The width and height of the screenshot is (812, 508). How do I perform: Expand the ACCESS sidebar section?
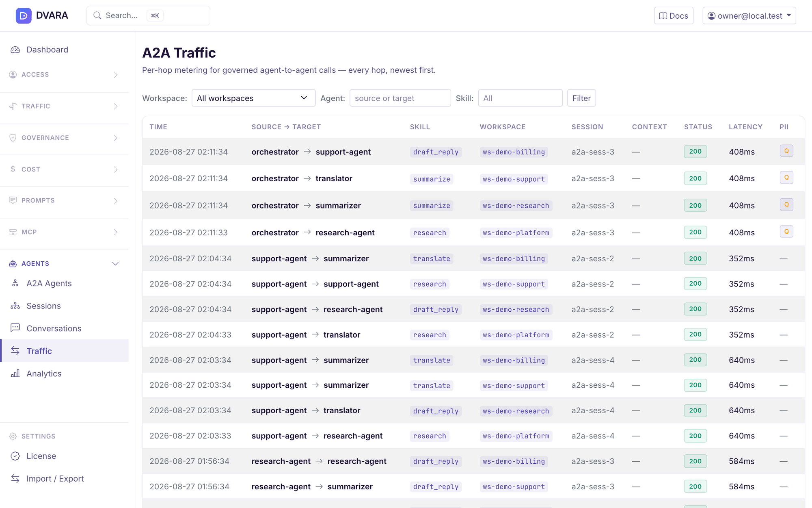click(x=64, y=75)
